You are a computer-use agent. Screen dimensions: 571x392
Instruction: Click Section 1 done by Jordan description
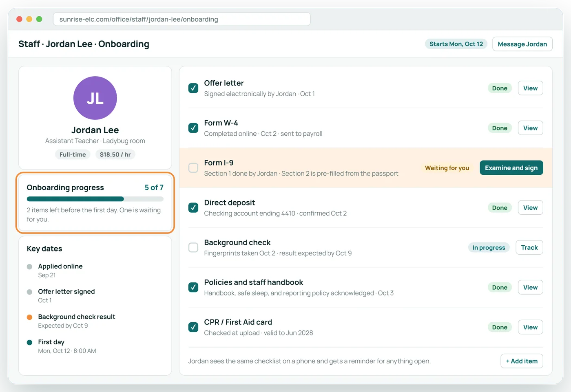point(301,174)
